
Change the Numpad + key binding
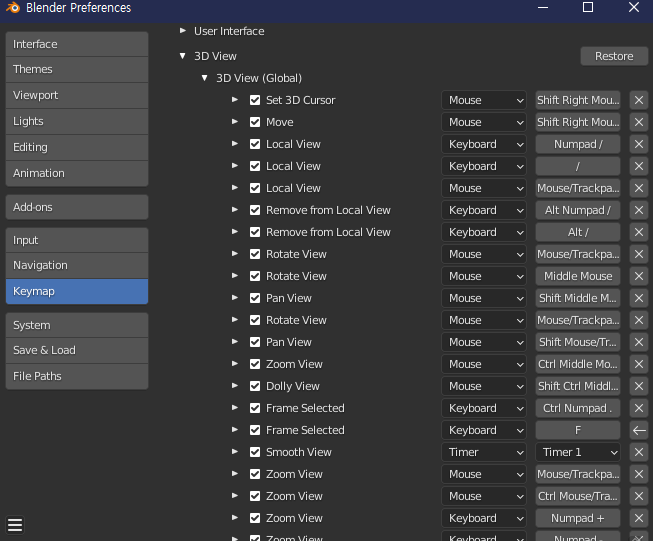(x=578, y=519)
